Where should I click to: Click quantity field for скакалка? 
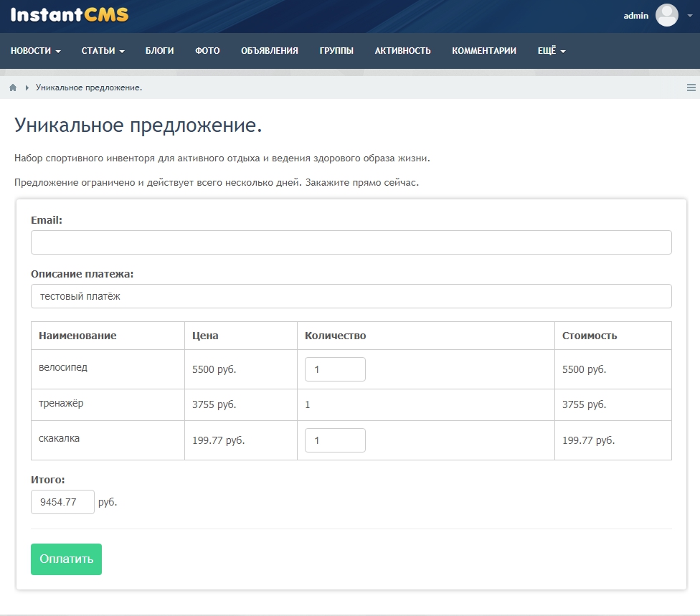point(335,440)
